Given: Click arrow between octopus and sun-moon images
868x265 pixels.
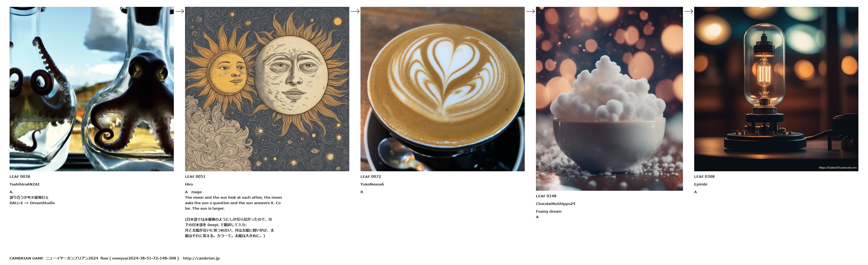Looking at the screenshot, I should [x=180, y=12].
